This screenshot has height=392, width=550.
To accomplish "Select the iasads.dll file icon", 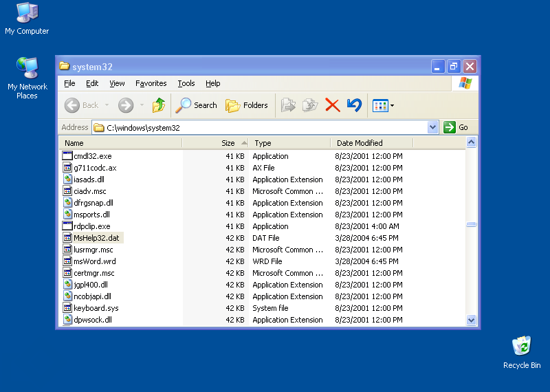I will [x=67, y=179].
